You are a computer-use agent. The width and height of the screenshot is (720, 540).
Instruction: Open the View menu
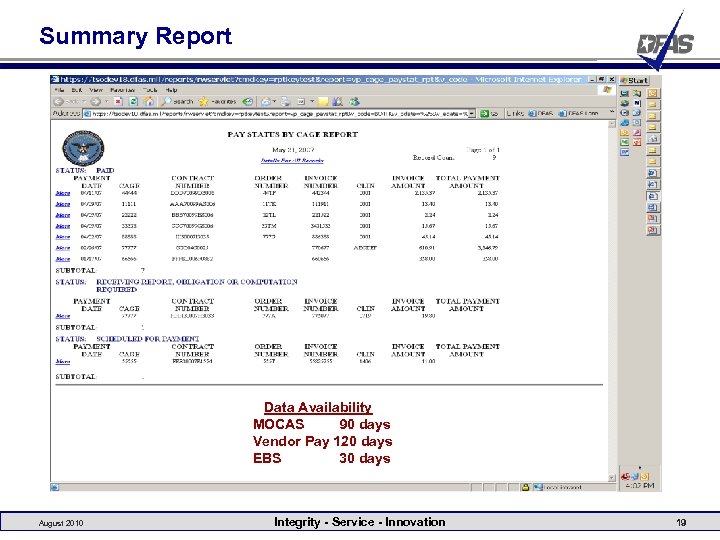coord(96,90)
